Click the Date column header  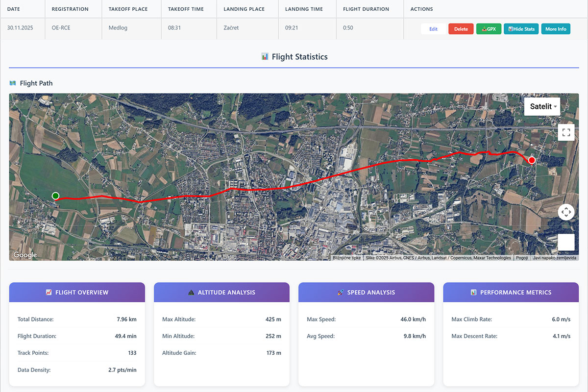tap(14, 9)
